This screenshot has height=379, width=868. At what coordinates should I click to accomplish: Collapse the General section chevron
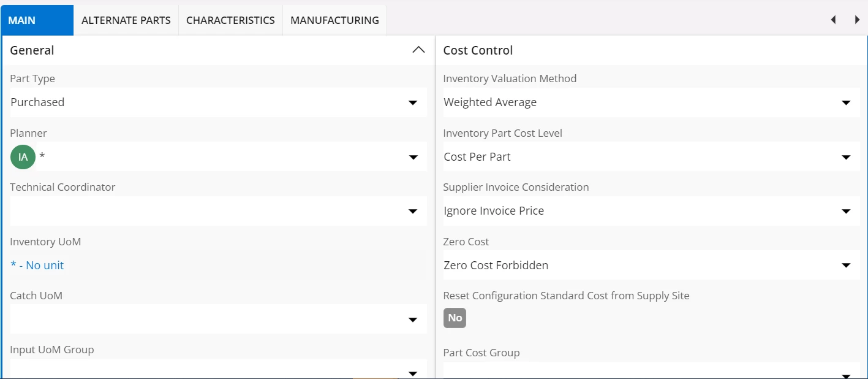[x=418, y=50]
